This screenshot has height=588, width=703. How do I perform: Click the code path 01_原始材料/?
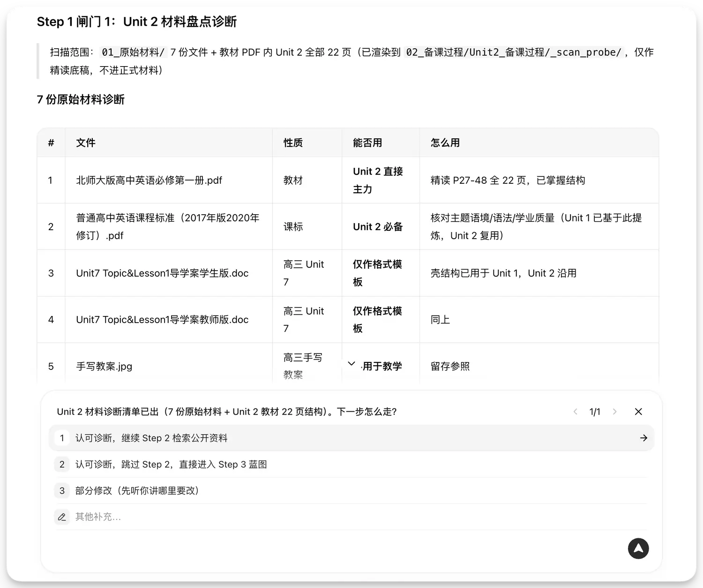(x=133, y=52)
